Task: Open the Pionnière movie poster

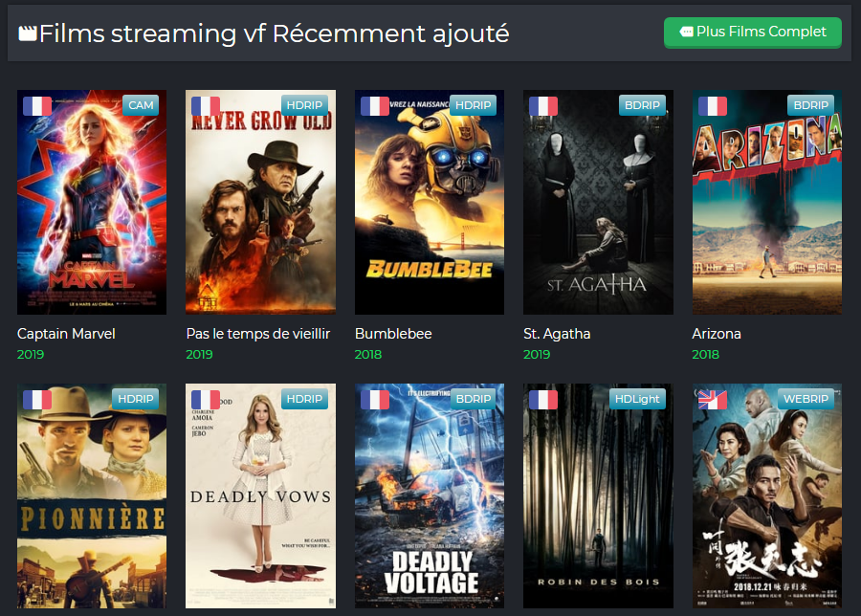Action: (92, 495)
